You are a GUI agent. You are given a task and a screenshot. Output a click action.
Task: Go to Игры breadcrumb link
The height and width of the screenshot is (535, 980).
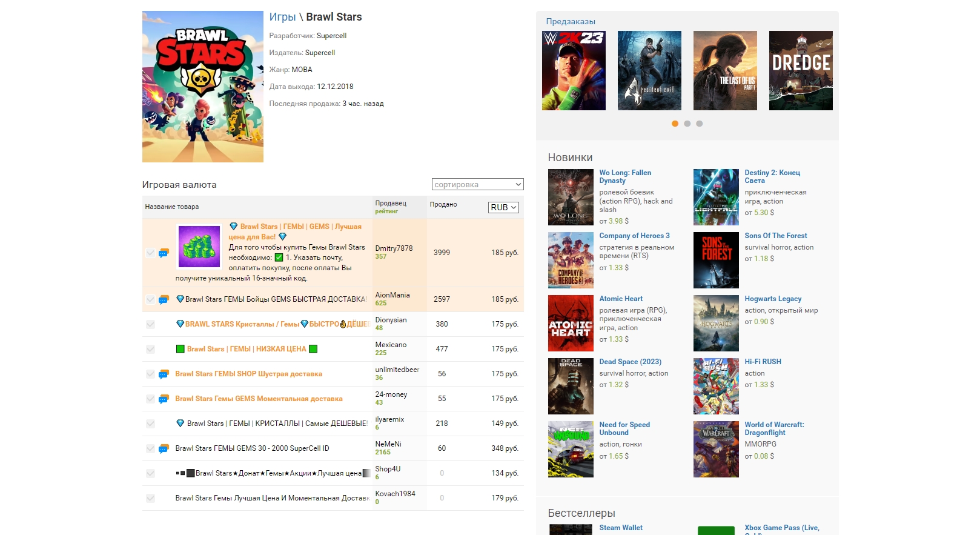[282, 17]
